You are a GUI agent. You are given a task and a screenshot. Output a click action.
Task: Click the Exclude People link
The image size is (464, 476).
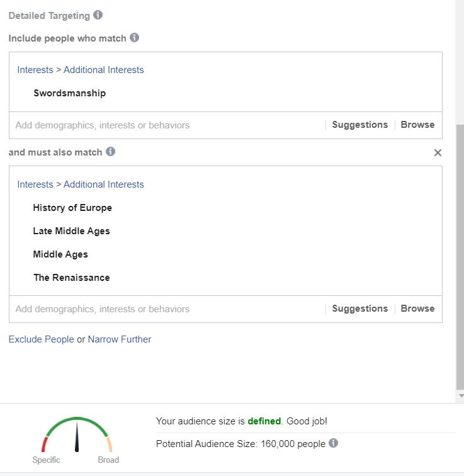(42, 339)
